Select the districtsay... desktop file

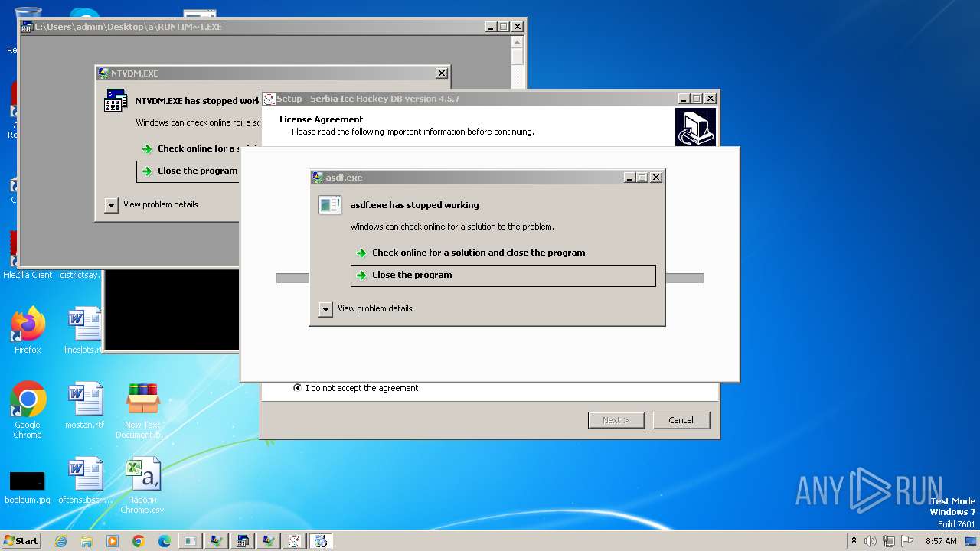[x=80, y=275]
